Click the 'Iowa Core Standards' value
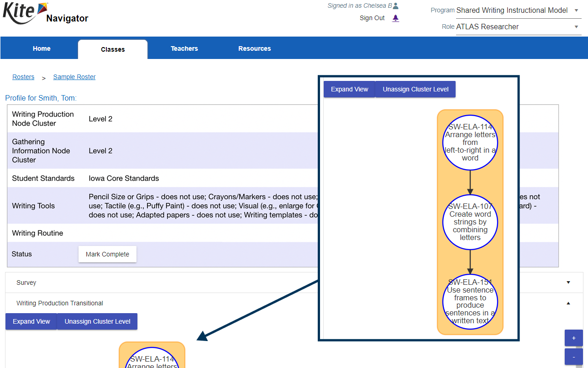 click(124, 178)
